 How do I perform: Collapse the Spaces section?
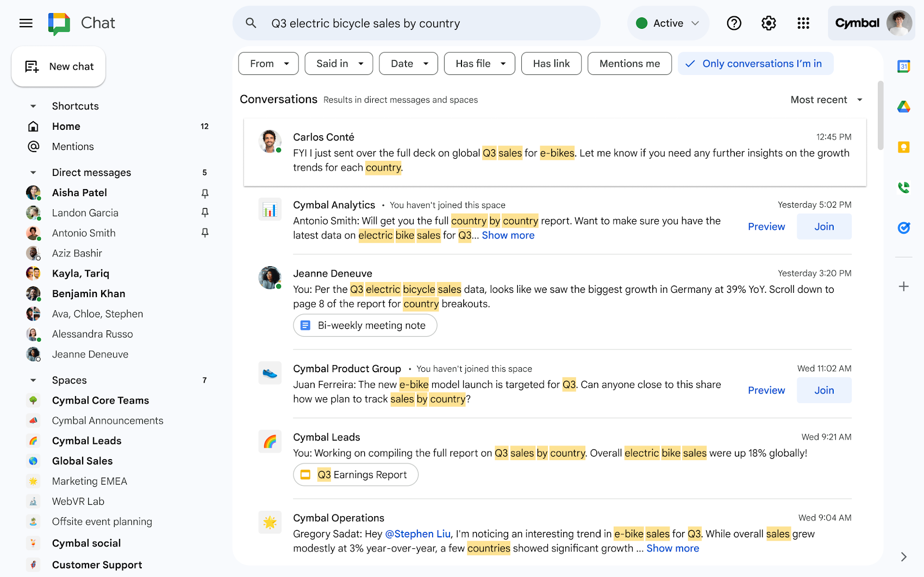pos(33,380)
